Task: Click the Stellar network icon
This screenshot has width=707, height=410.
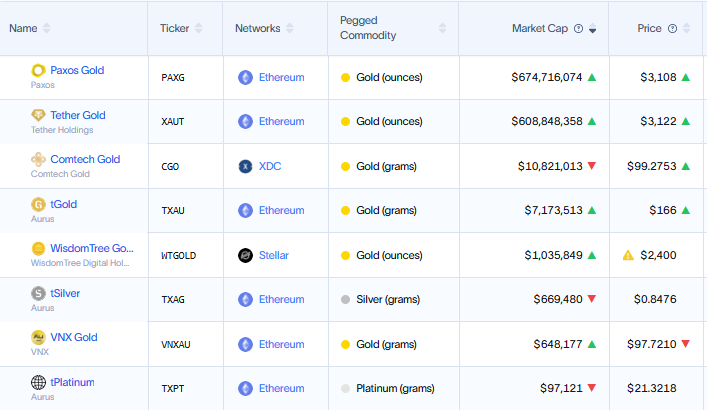Action: pyautogui.click(x=245, y=255)
